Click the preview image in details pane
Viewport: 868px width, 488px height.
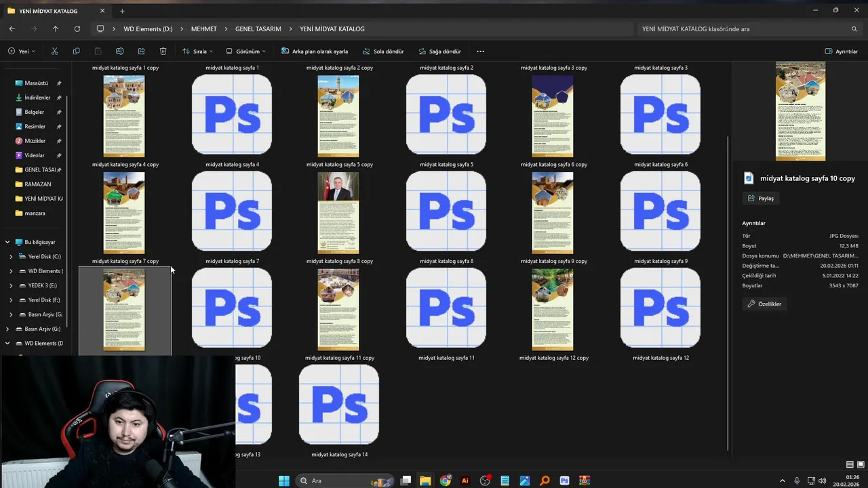(800, 111)
